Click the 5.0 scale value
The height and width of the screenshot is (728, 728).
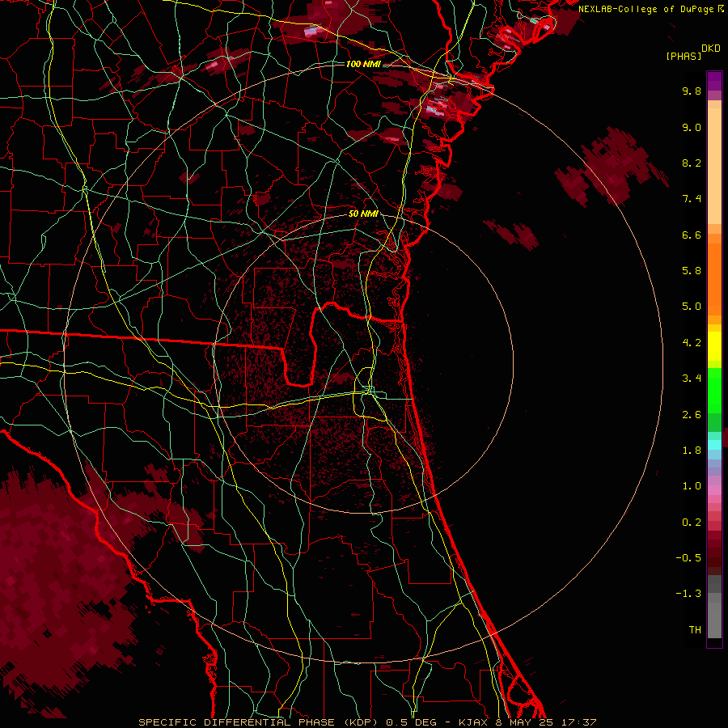point(692,307)
